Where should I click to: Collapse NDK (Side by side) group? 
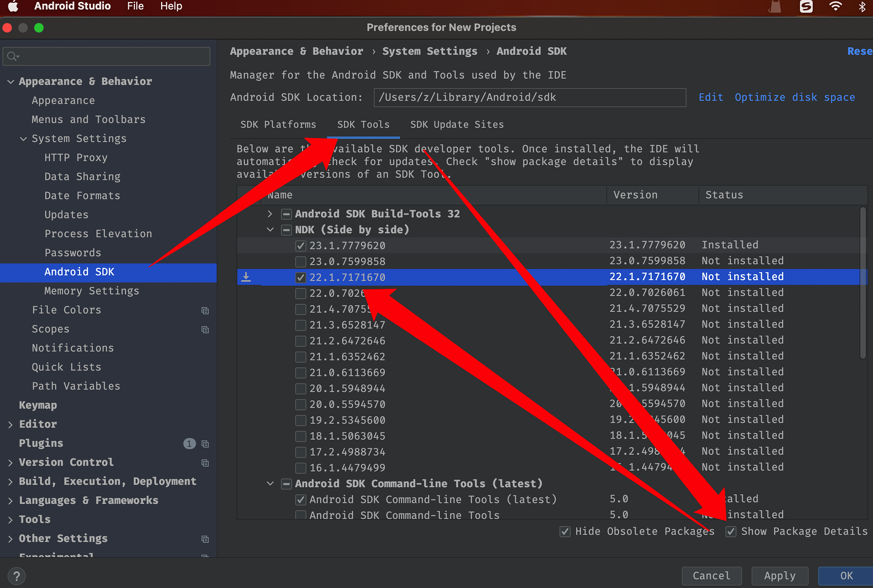click(270, 230)
